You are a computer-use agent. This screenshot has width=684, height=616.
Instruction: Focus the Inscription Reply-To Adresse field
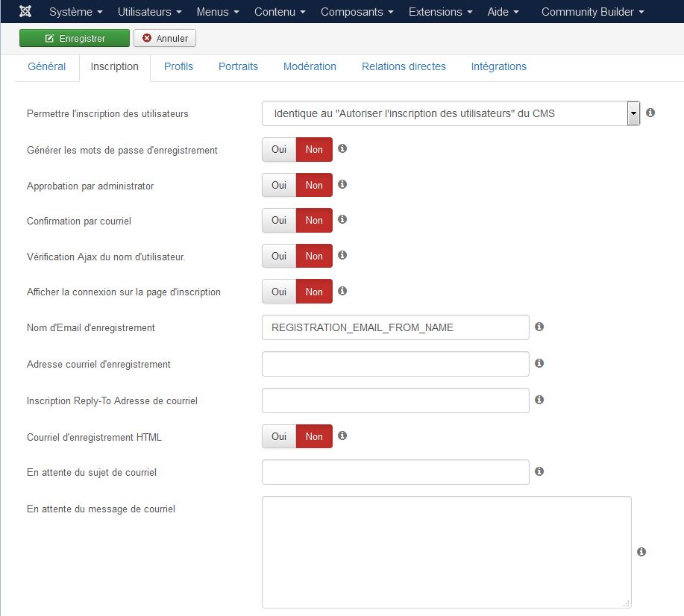tap(395, 400)
